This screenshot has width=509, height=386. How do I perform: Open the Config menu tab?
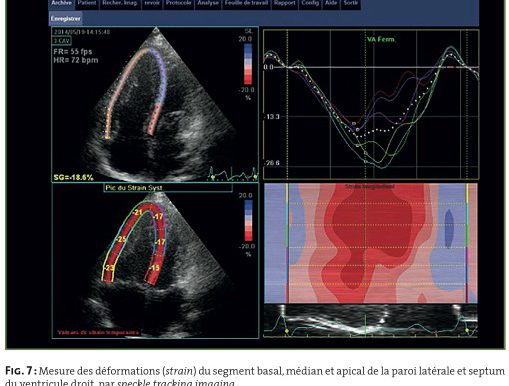tap(310, 3)
